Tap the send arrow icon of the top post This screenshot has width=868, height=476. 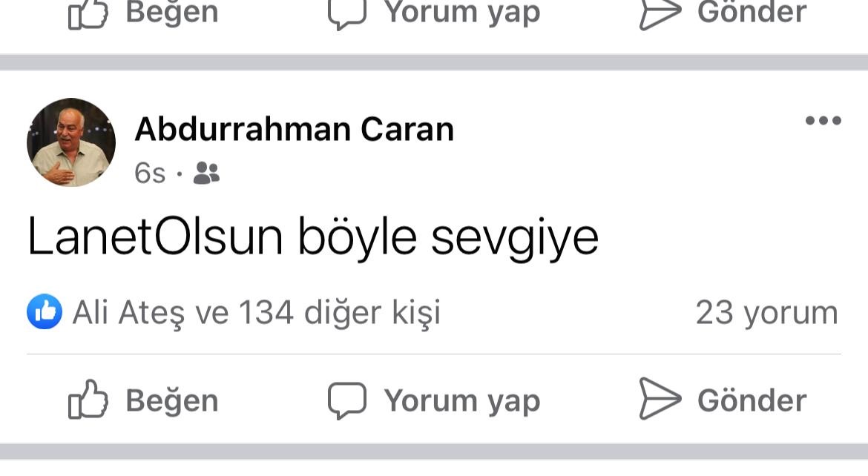click(660, 15)
